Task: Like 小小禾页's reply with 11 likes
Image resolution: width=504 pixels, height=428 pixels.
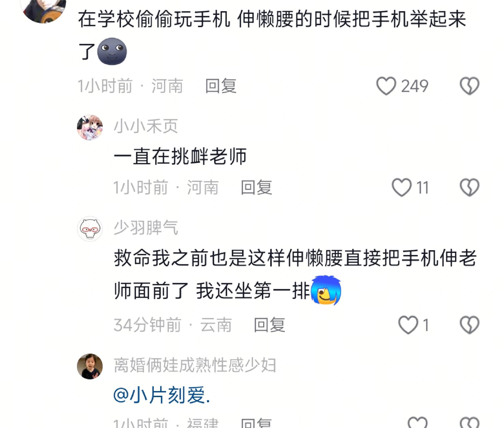Action: coord(401,187)
